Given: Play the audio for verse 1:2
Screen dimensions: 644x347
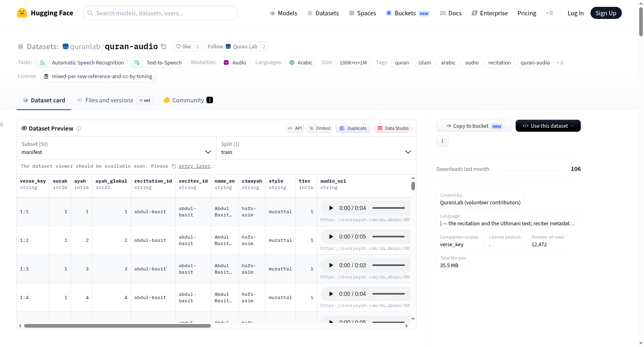Looking at the screenshot, I should pos(331,237).
